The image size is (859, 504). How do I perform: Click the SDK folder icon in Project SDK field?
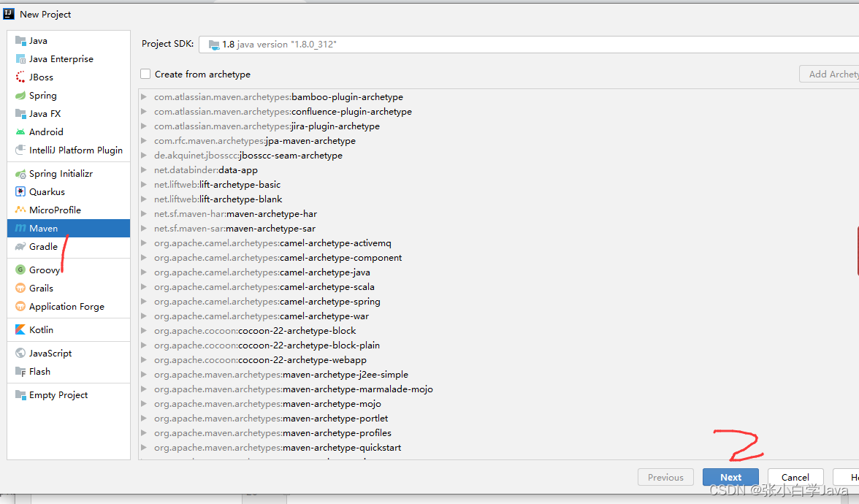pyautogui.click(x=214, y=45)
